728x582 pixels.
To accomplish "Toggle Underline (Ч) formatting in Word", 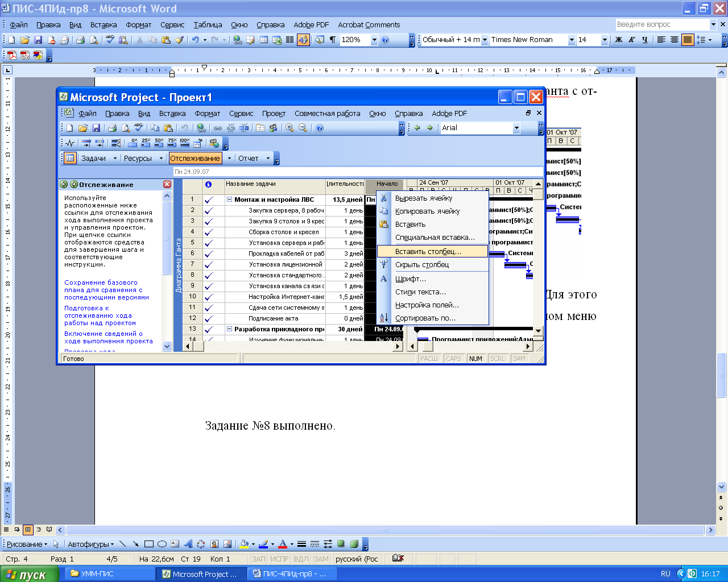I will coord(645,40).
